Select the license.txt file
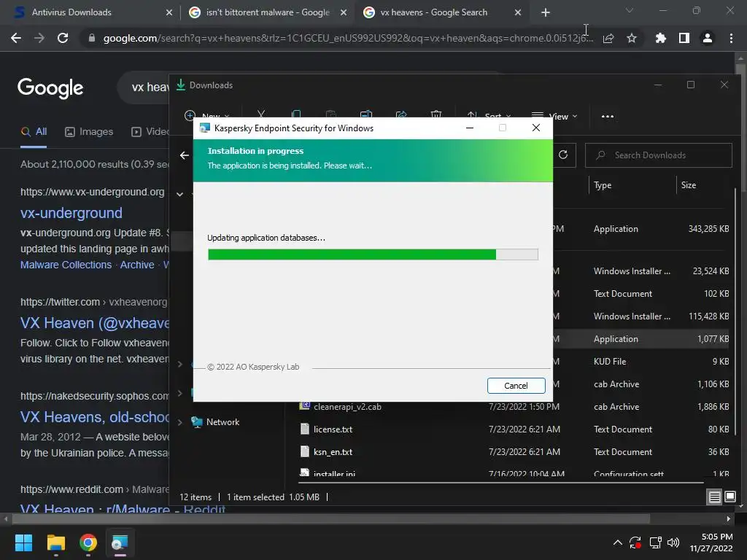The height and width of the screenshot is (560, 747). point(333,429)
